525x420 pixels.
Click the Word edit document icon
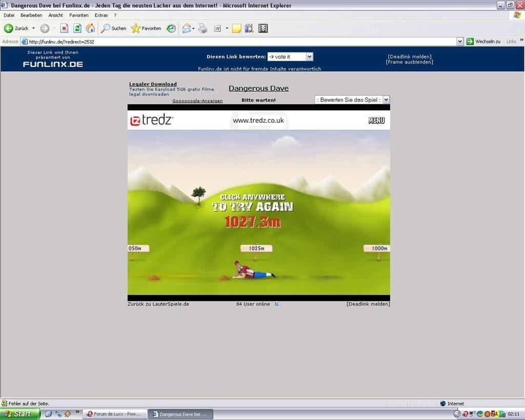click(x=217, y=29)
